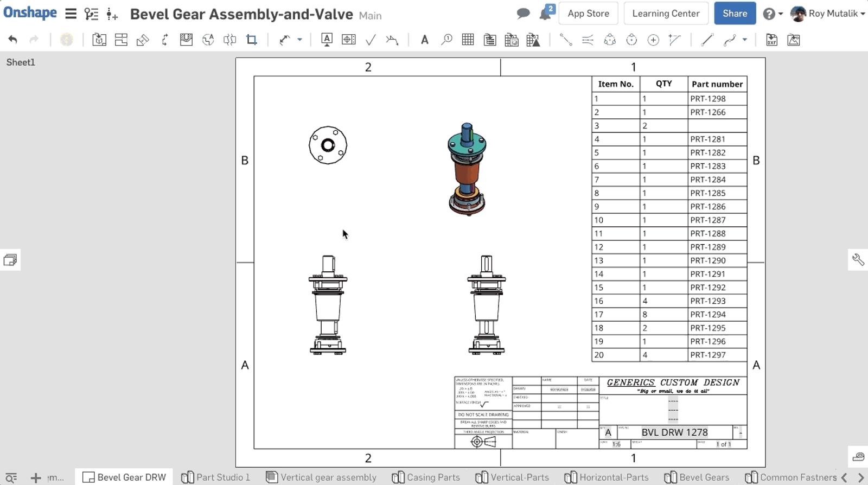Open the Learning Center
The height and width of the screenshot is (485, 868).
coord(666,14)
